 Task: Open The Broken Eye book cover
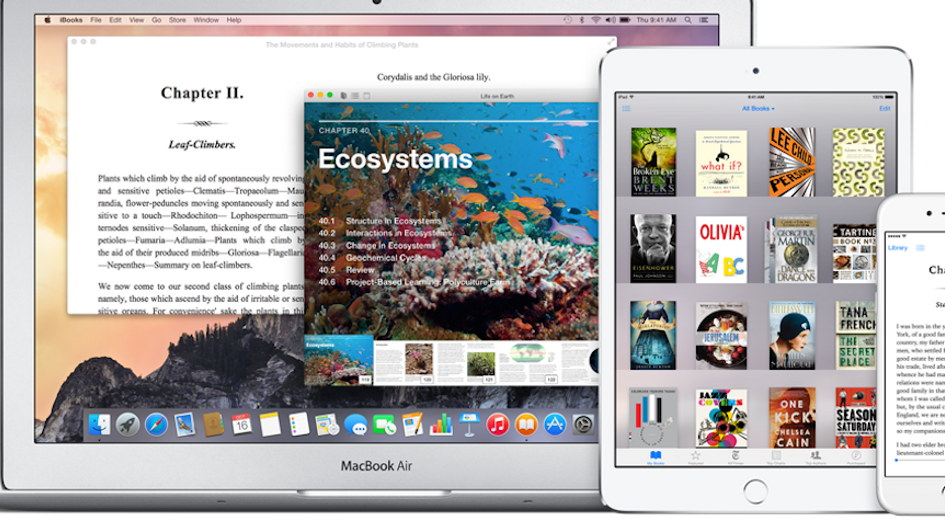pyautogui.click(x=653, y=161)
